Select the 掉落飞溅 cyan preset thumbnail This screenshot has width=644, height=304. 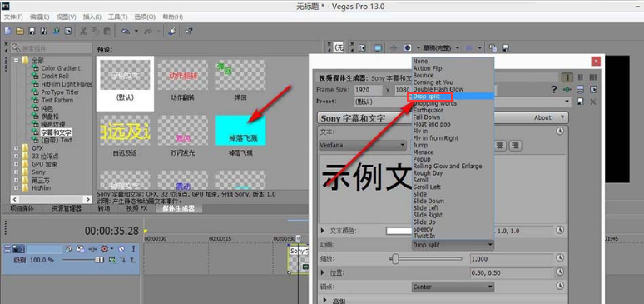click(x=240, y=131)
